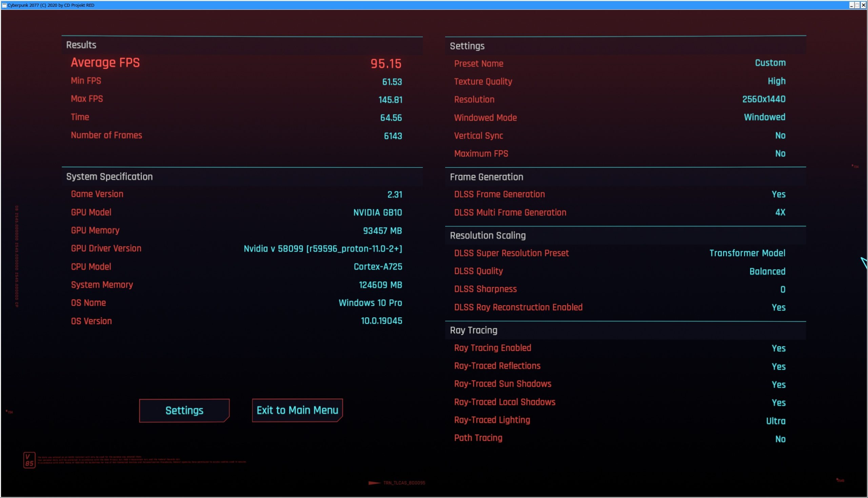Click the Vertical Sync No value
868x498 pixels.
point(781,136)
